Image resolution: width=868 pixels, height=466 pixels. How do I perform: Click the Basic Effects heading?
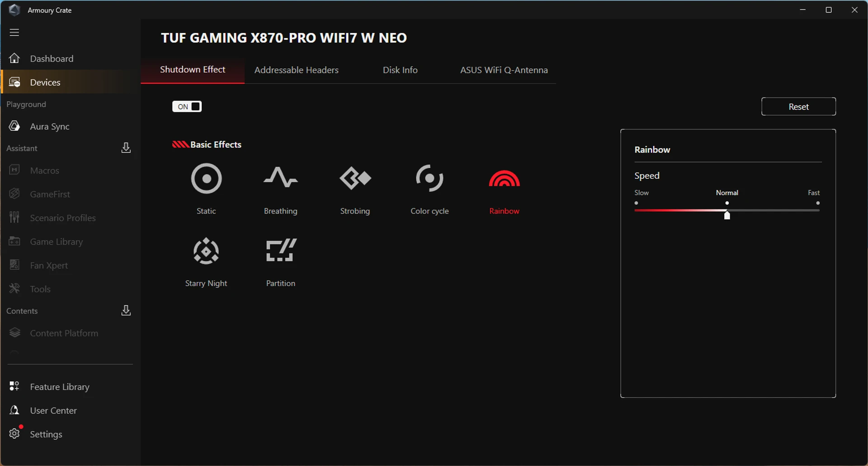point(216,144)
